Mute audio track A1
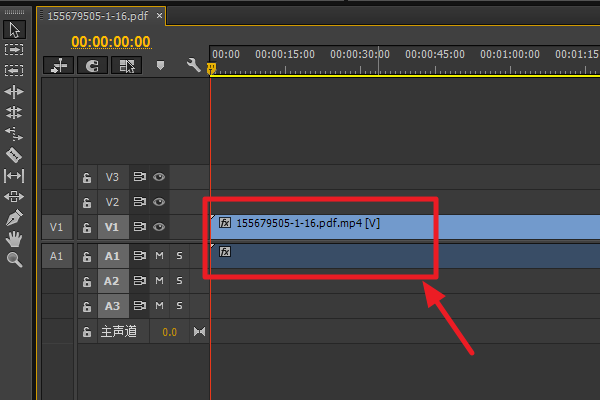 click(x=159, y=255)
